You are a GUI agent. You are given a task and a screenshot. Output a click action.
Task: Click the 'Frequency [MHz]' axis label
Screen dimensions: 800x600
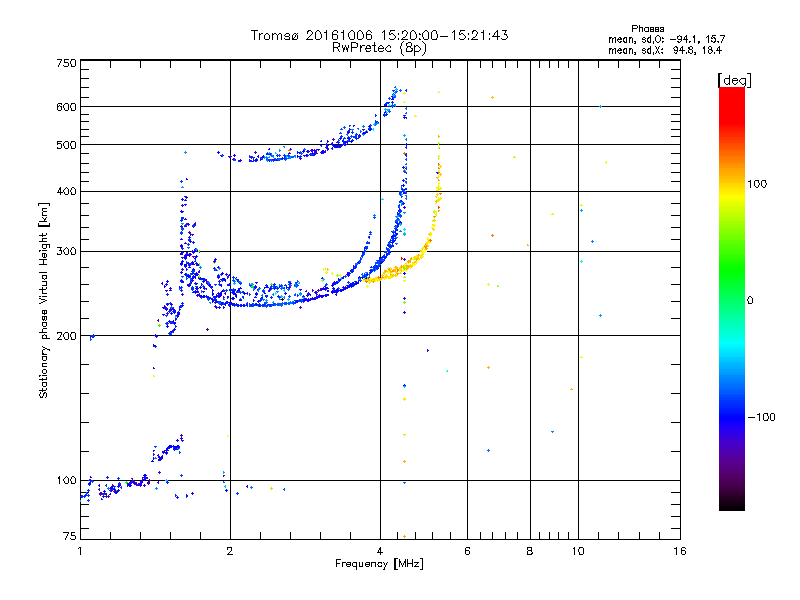[379, 564]
